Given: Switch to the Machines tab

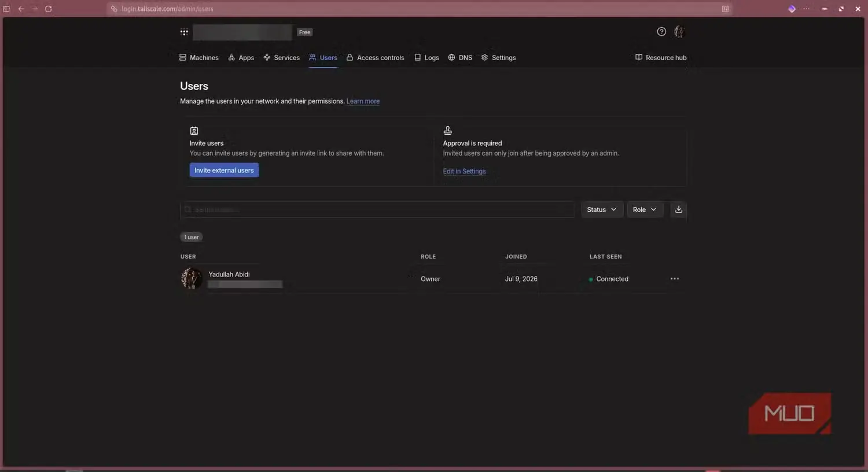Looking at the screenshot, I should point(199,58).
